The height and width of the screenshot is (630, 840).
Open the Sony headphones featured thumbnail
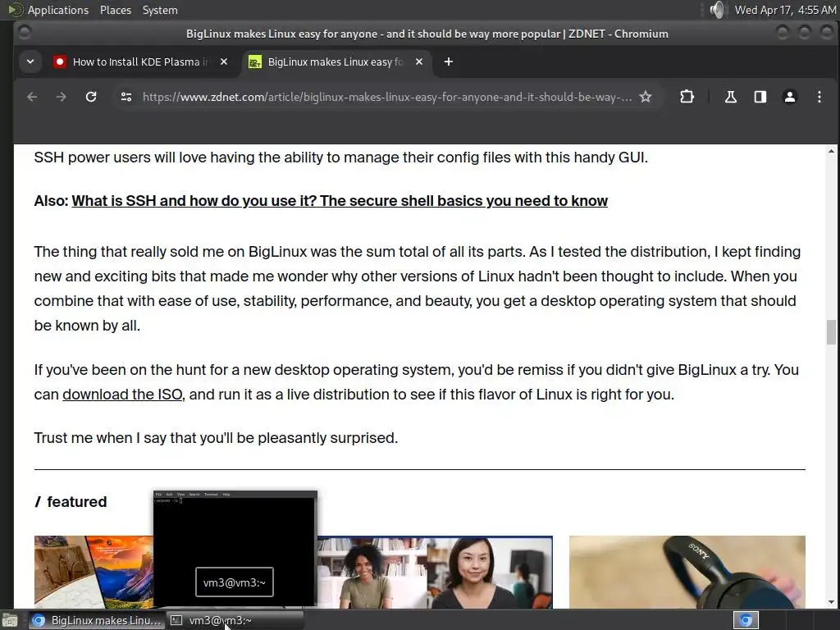[687, 572]
